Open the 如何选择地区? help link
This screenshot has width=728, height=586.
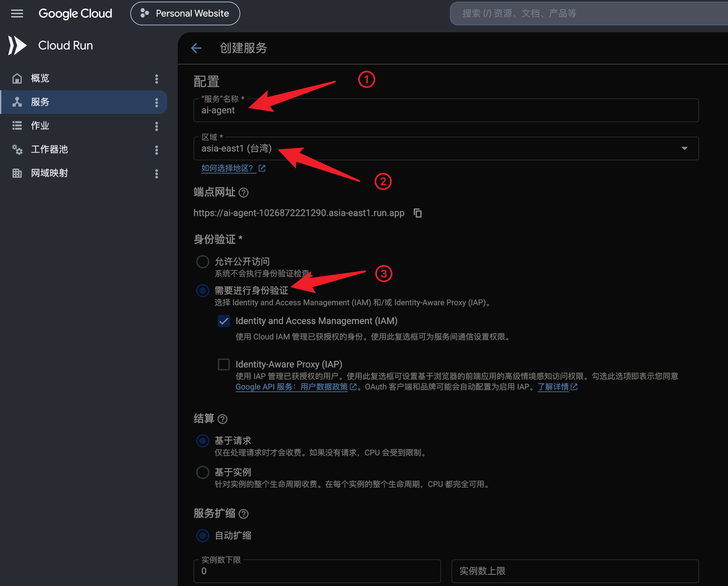click(233, 168)
